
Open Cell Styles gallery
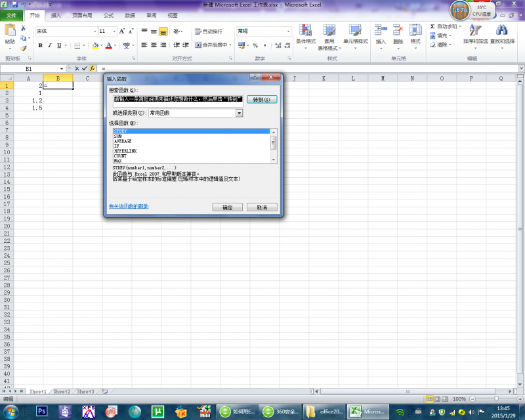point(355,37)
